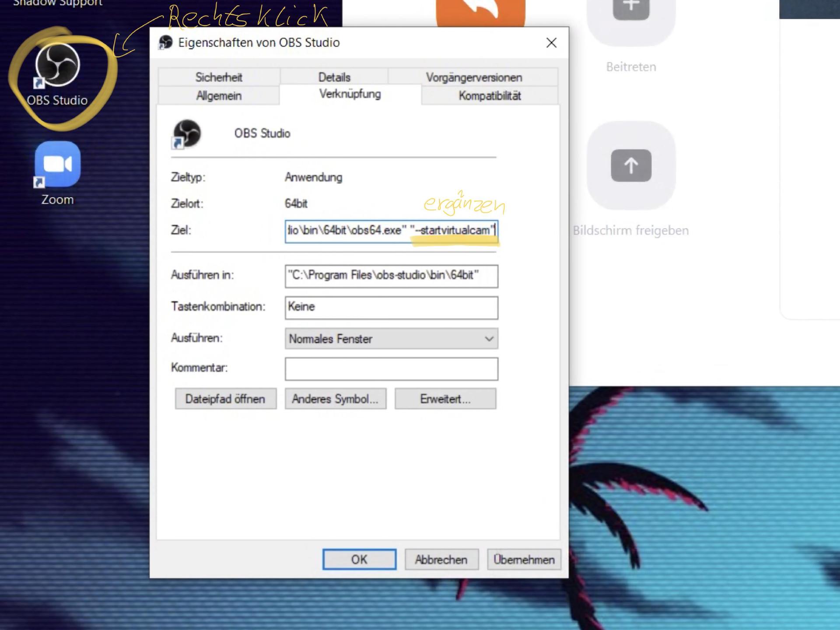This screenshot has height=630, width=840.
Task: Open the Details tab
Action: tap(334, 77)
